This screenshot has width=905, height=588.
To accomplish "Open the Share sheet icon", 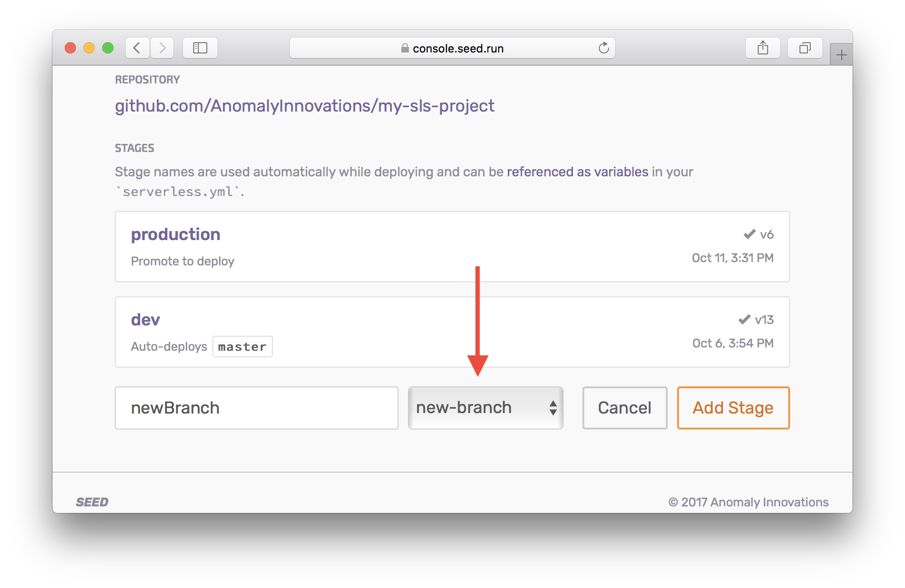I will 762,48.
